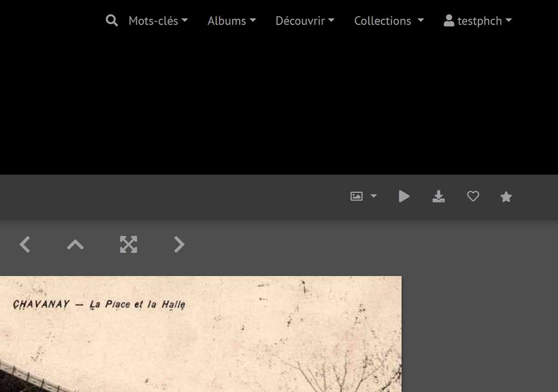Click the search magnifier icon
The image size is (558, 392).
click(x=112, y=20)
